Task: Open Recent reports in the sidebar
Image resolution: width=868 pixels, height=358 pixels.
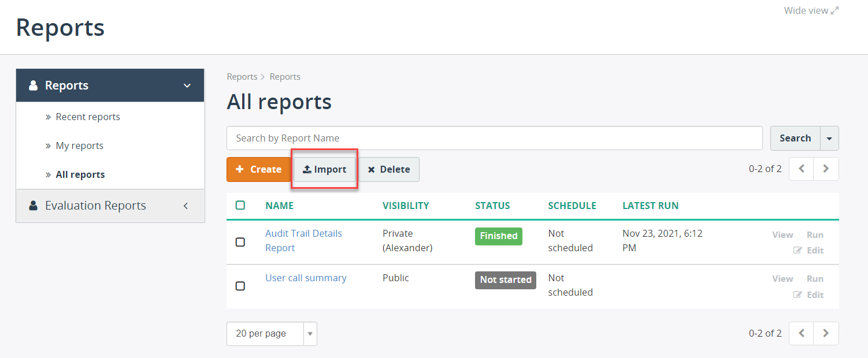Action: coord(88,117)
